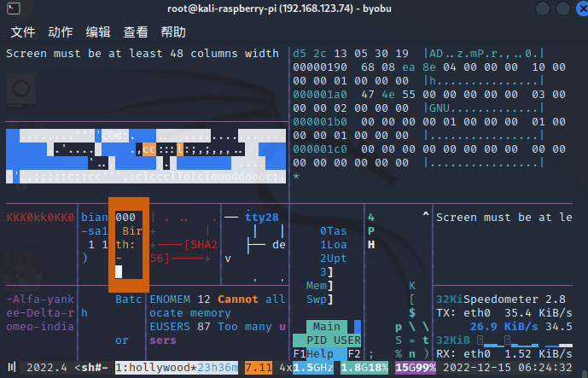Click the hexdump offset 000001a0
The image size is (588, 378).
coord(320,95)
